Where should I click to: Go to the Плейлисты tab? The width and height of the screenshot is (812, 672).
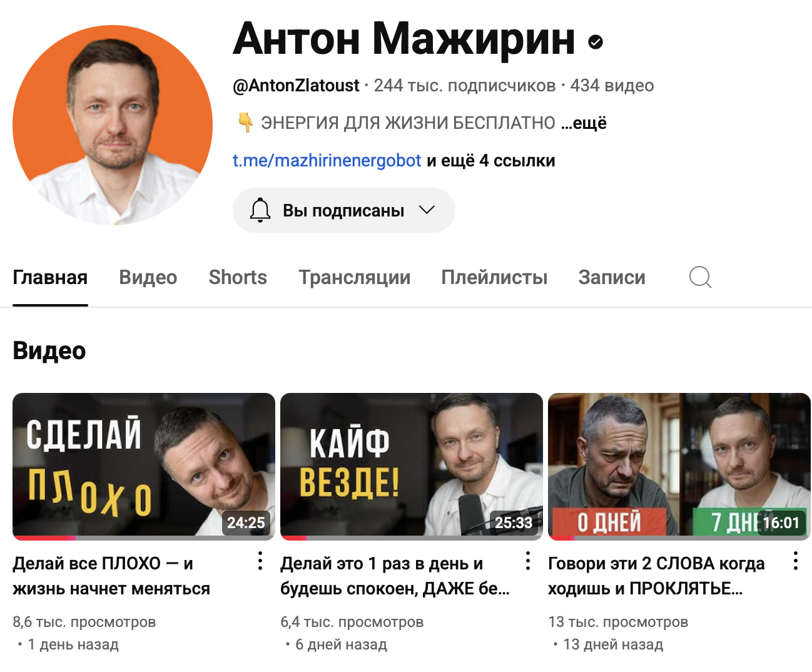click(494, 277)
